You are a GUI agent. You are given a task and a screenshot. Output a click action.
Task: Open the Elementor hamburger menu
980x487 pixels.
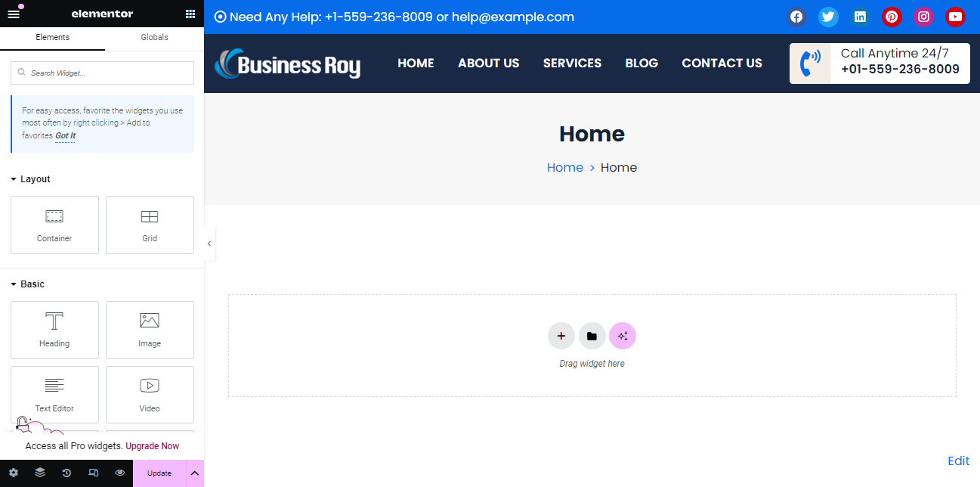(x=14, y=14)
